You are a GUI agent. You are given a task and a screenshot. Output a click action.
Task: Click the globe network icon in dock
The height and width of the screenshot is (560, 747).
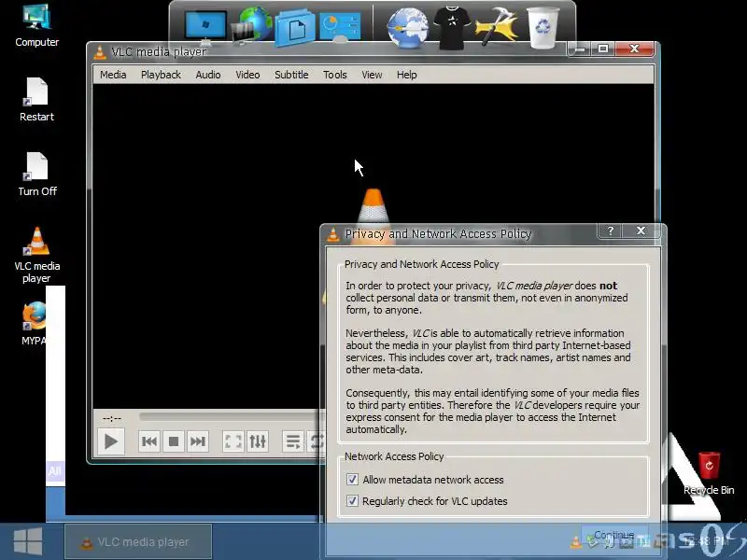pyautogui.click(x=252, y=24)
